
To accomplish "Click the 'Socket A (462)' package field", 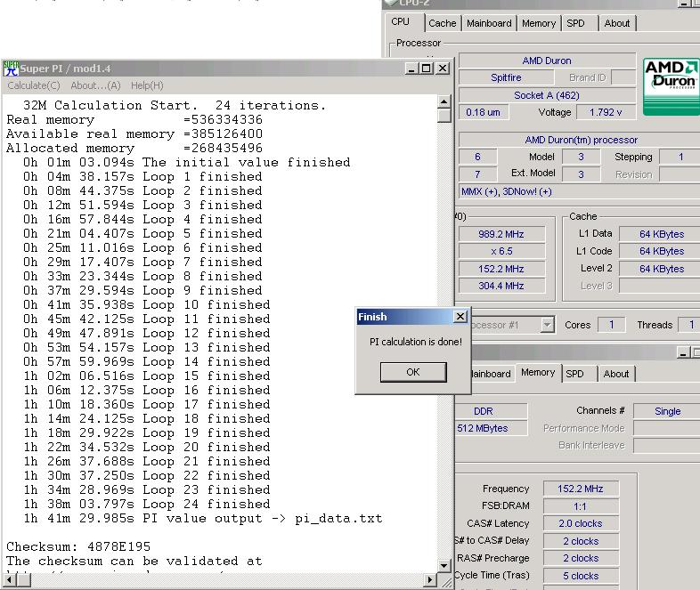I will point(547,95).
